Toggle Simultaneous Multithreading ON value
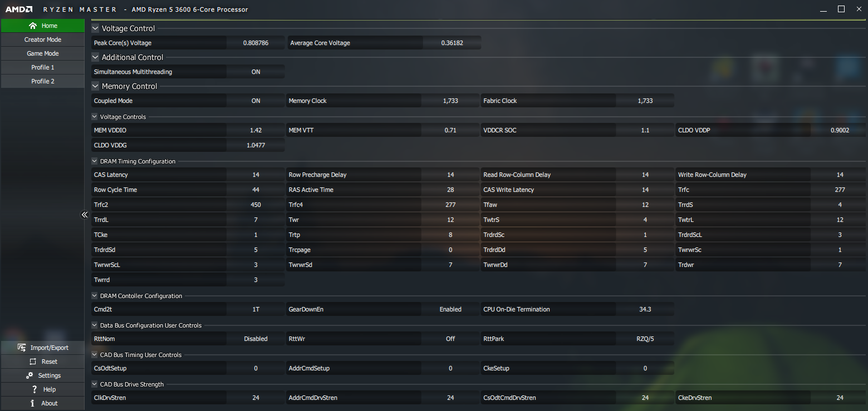868x411 pixels. 256,72
